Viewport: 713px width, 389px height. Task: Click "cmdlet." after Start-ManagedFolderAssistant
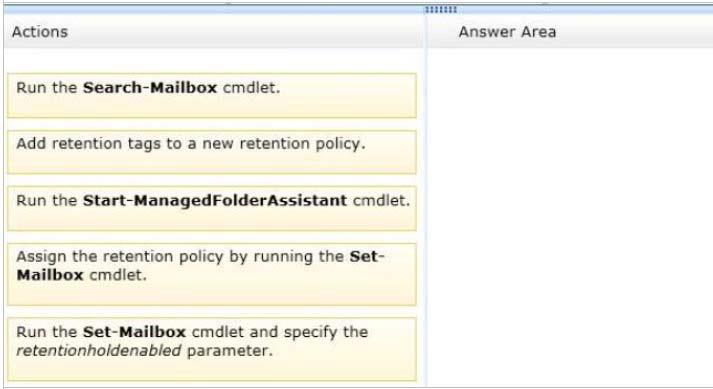[x=381, y=200]
